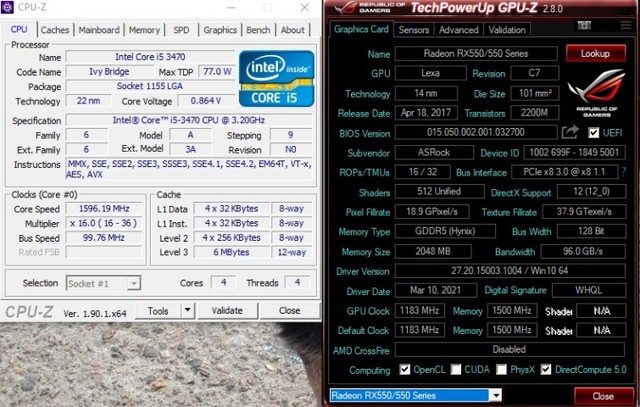This screenshot has height=407, width=640.
Task: Click the Memory Size value 2048 MB
Action: point(433,251)
